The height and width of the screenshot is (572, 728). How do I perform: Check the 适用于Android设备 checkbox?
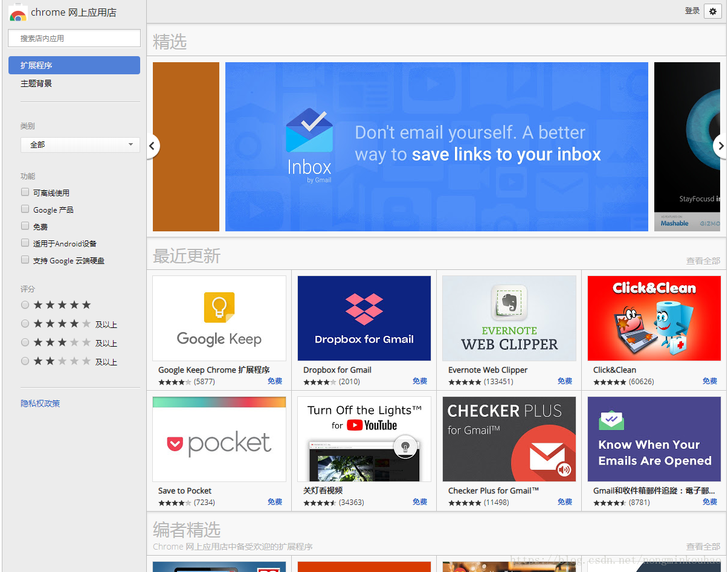(25, 243)
